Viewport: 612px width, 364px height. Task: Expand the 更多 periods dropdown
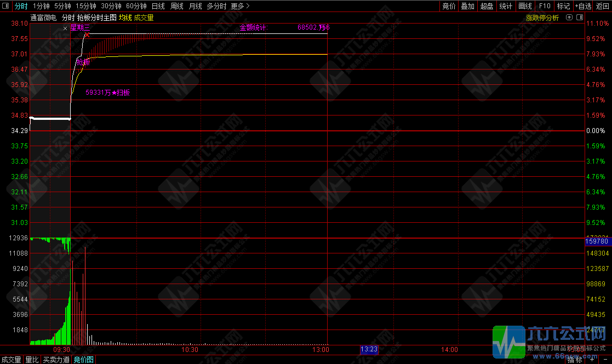point(240,6)
